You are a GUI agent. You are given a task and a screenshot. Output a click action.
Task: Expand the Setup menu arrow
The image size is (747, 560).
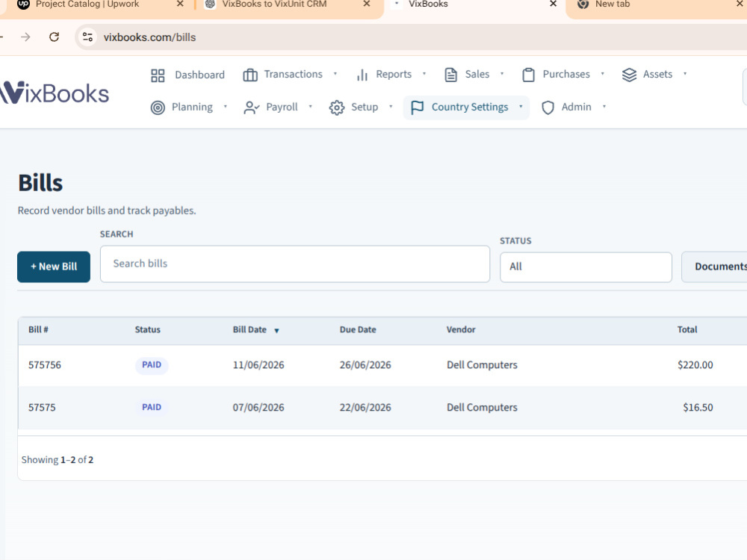pyautogui.click(x=391, y=107)
